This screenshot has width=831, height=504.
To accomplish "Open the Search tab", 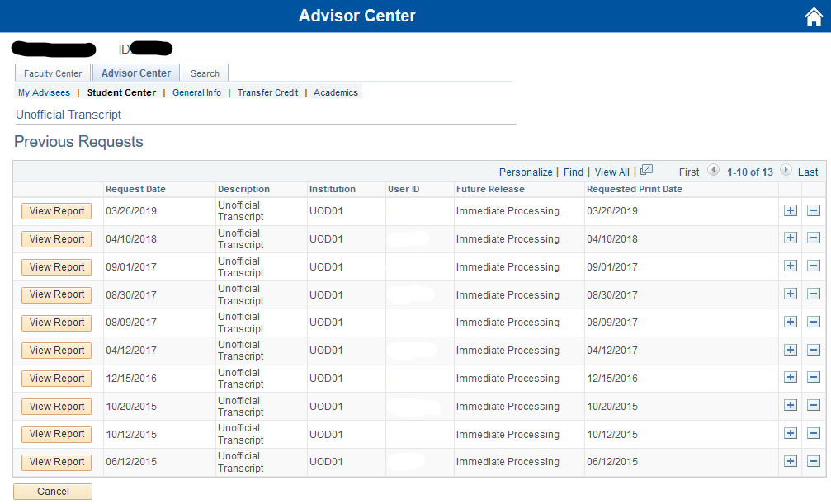I will 205,73.
